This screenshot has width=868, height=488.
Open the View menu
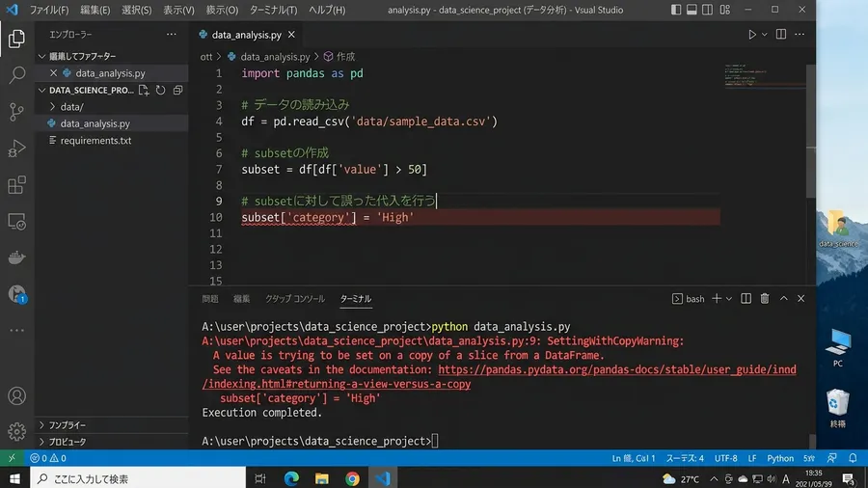click(x=178, y=10)
